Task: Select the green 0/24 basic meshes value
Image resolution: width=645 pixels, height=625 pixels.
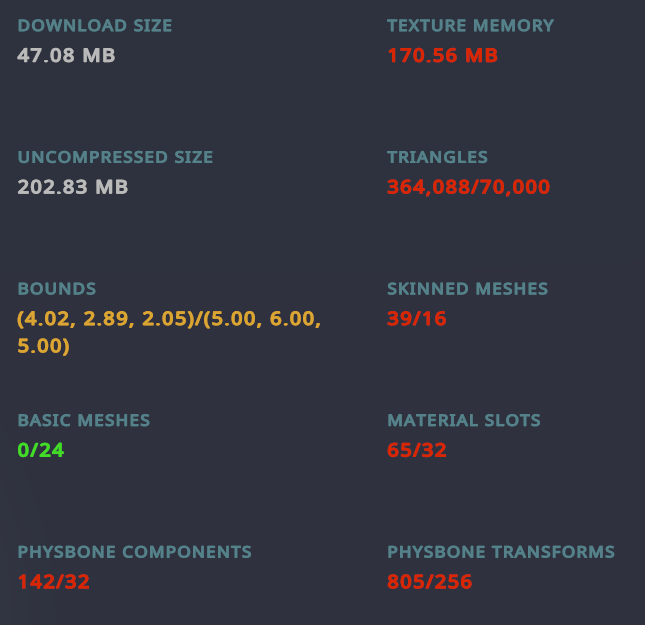Action: tap(41, 450)
